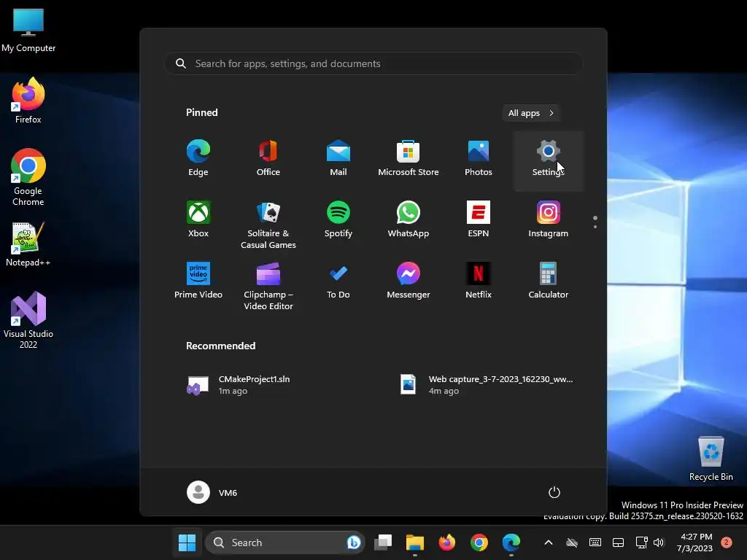Launch the Photos app
Image resolution: width=747 pixels, height=560 pixels.
point(479,159)
